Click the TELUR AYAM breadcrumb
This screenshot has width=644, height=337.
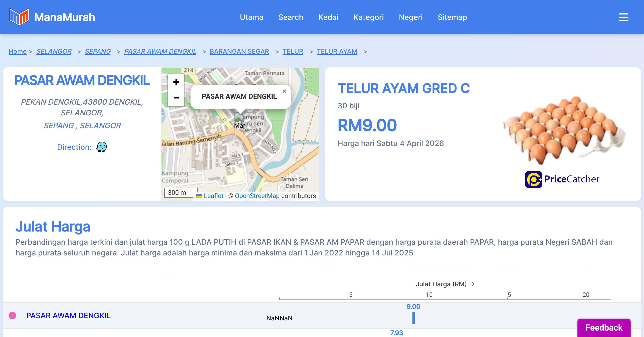click(337, 51)
